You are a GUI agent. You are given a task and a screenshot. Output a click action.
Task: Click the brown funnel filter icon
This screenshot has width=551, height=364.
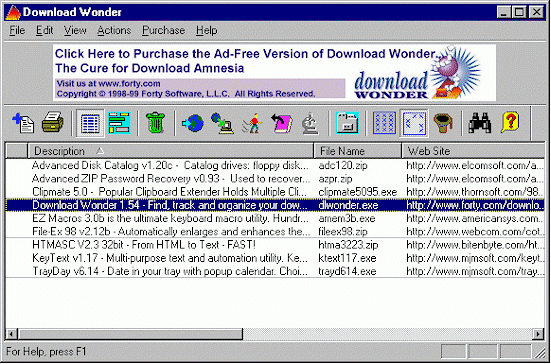[x=443, y=123]
